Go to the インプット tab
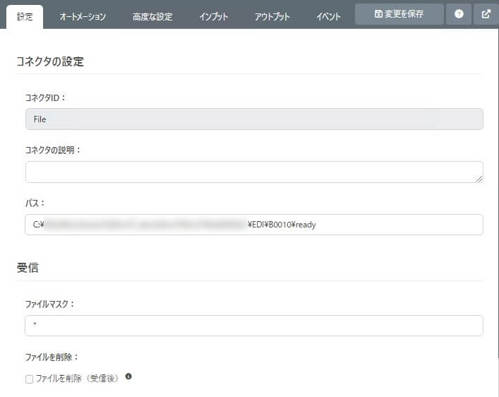Image resolution: width=499 pixels, height=397 pixels. (x=214, y=17)
